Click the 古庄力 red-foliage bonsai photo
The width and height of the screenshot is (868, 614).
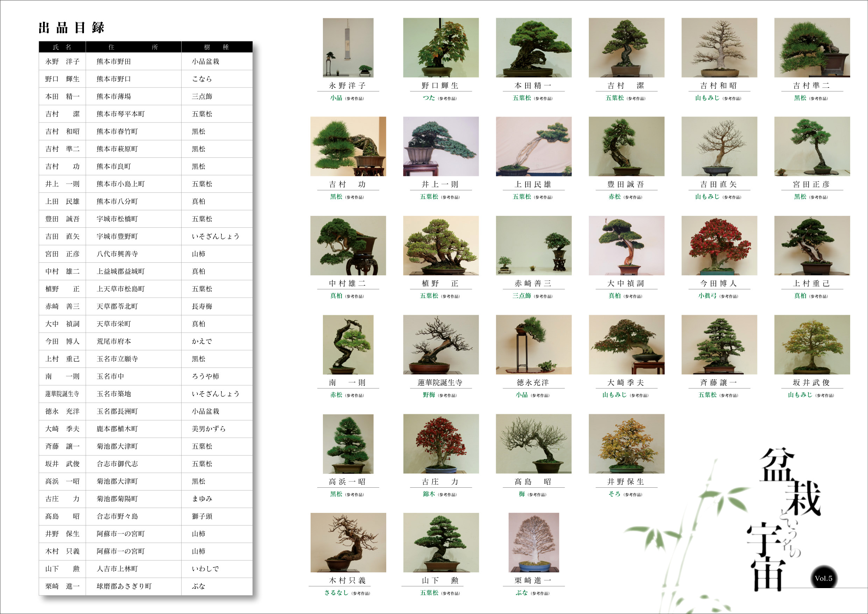click(x=441, y=444)
